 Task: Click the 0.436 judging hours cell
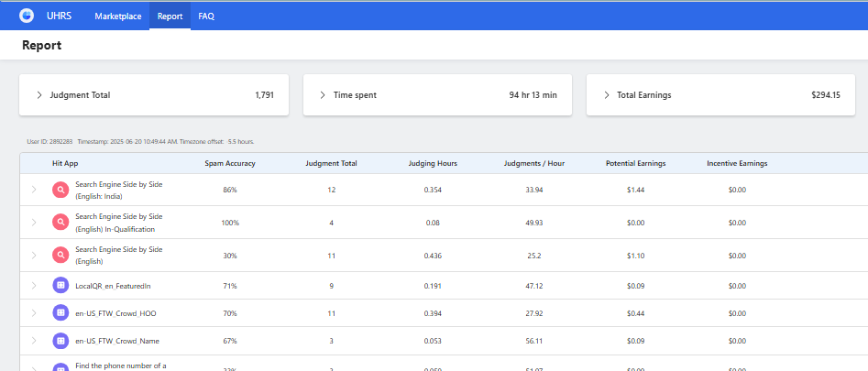pyautogui.click(x=433, y=256)
